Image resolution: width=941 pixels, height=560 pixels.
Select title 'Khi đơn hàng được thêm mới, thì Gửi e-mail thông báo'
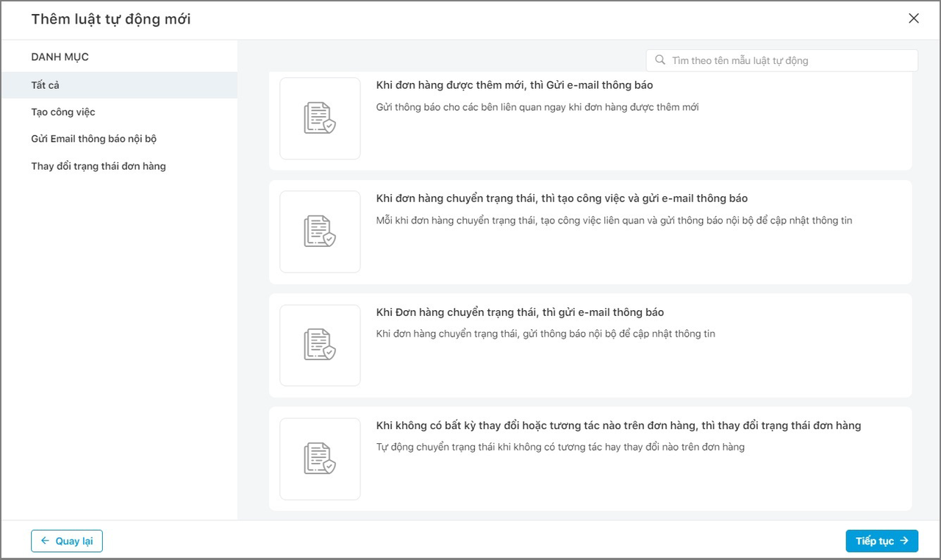(x=515, y=85)
